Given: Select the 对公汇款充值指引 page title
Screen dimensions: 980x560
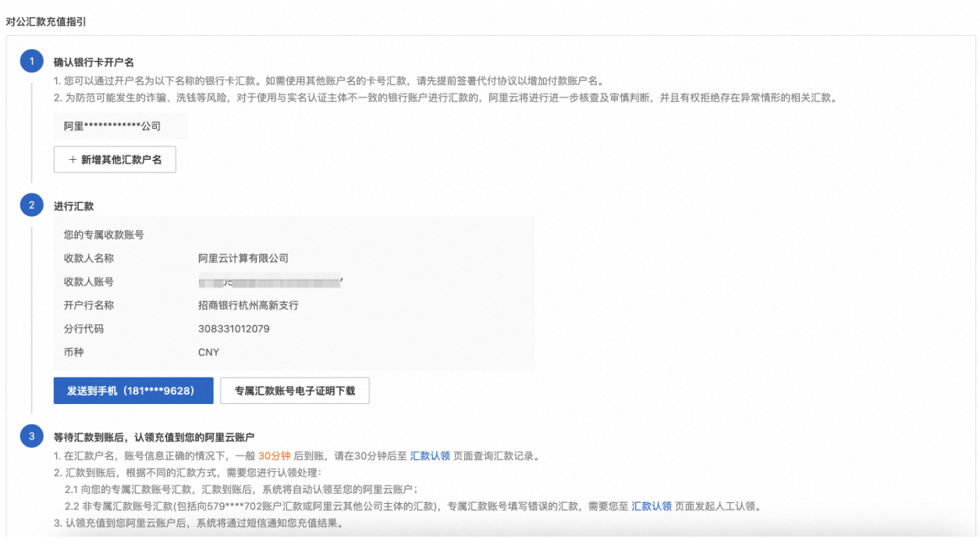Looking at the screenshot, I should 46,22.
